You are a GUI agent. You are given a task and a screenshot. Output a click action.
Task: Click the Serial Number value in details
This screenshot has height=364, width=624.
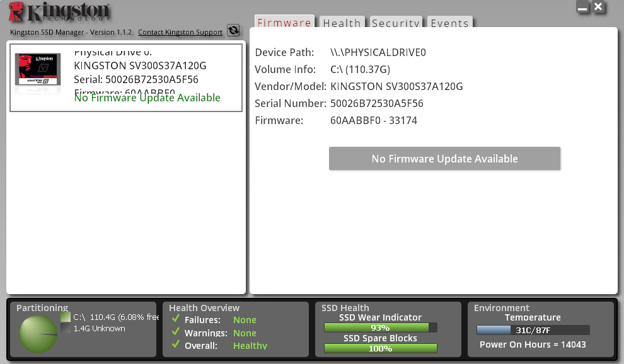click(377, 104)
